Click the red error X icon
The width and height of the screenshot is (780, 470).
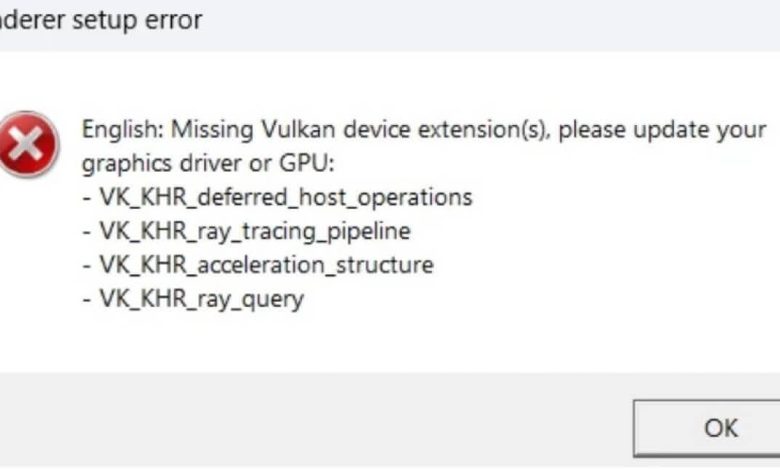pyautogui.click(x=29, y=144)
